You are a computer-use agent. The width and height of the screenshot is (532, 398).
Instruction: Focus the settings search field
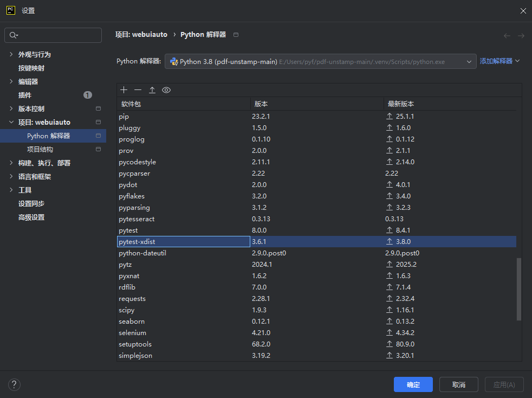point(53,35)
